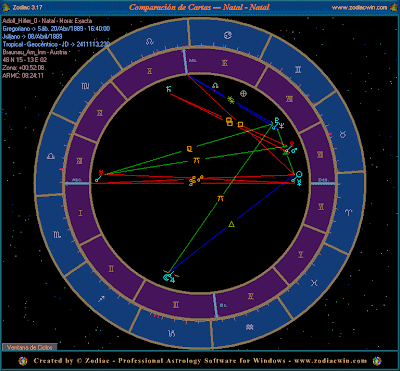Screen dimensions: 400x371
Task: Click the Taurus sign glyph
Action: pyautogui.click(x=342, y=134)
